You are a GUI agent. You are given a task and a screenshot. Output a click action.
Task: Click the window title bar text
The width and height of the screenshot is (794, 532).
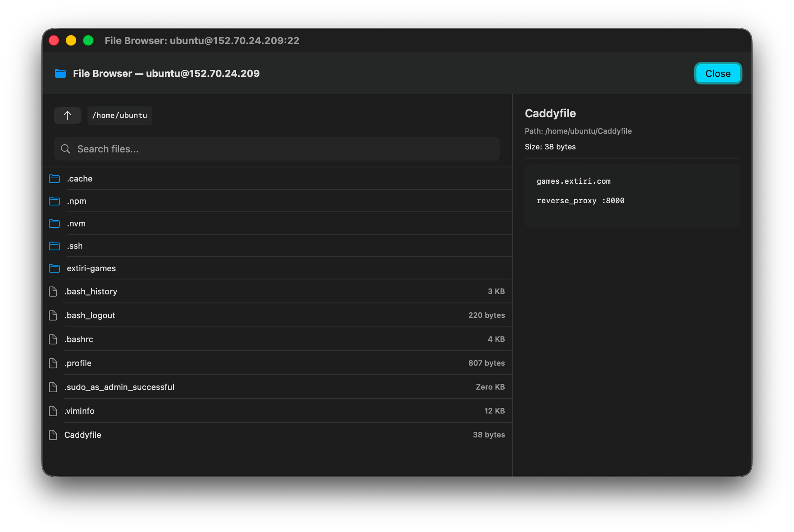pyautogui.click(x=202, y=41)
